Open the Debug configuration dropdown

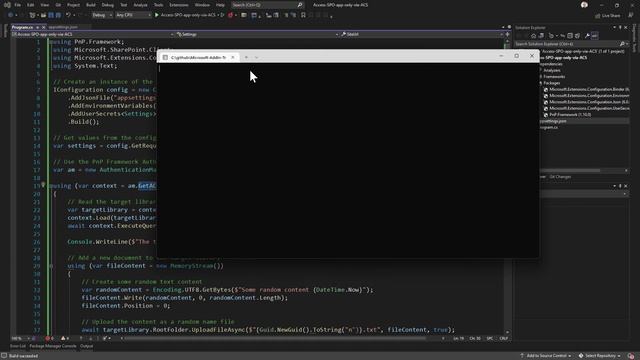pos(102,15)
